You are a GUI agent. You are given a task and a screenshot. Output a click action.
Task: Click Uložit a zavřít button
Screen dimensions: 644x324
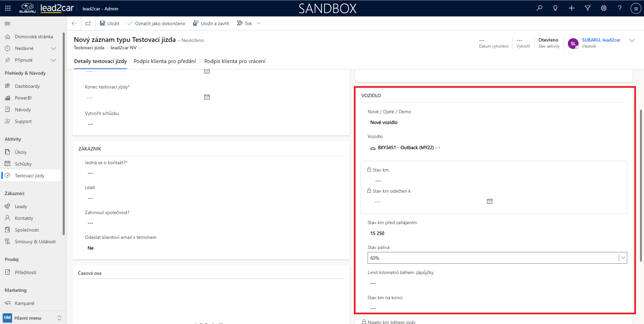click(x=211, y=23)
